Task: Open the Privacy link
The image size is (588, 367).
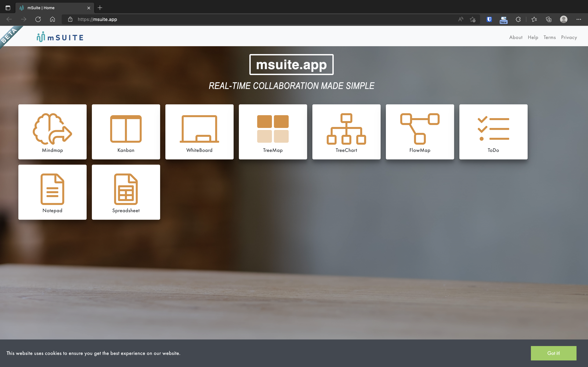Action: coord(569,37)
